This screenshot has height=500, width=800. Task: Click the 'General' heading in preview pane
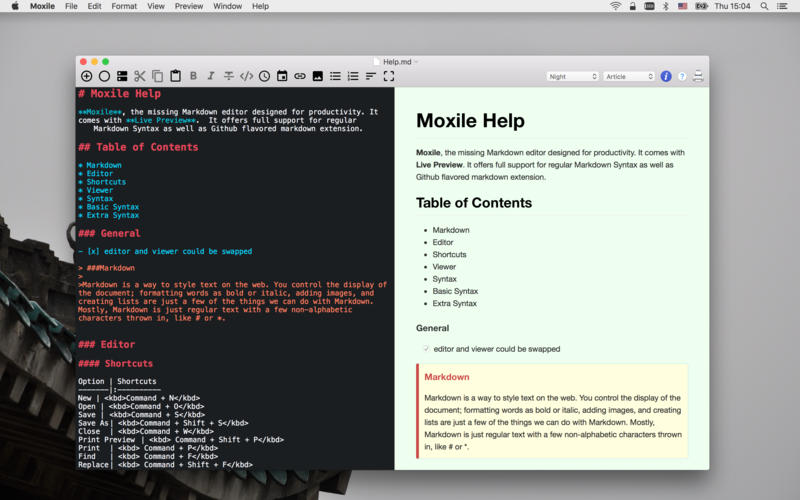click(433, 328)
